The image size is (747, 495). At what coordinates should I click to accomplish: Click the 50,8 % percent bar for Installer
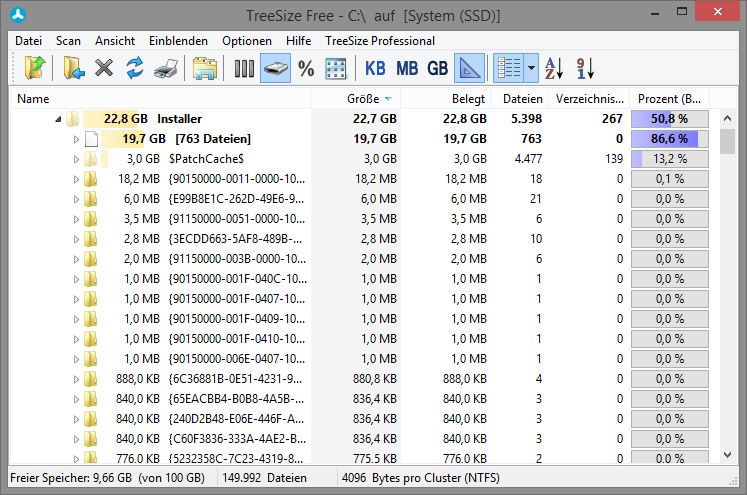tap(670, 119)
